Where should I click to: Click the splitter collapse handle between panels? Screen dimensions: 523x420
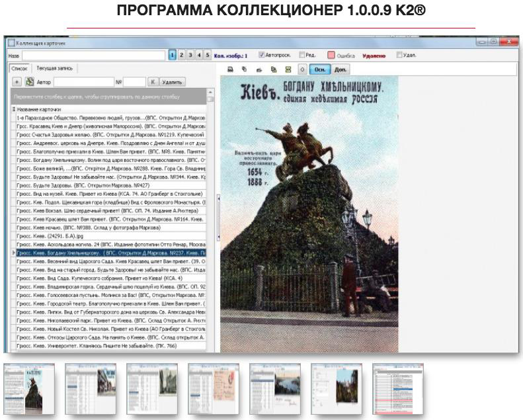[218, 218]
